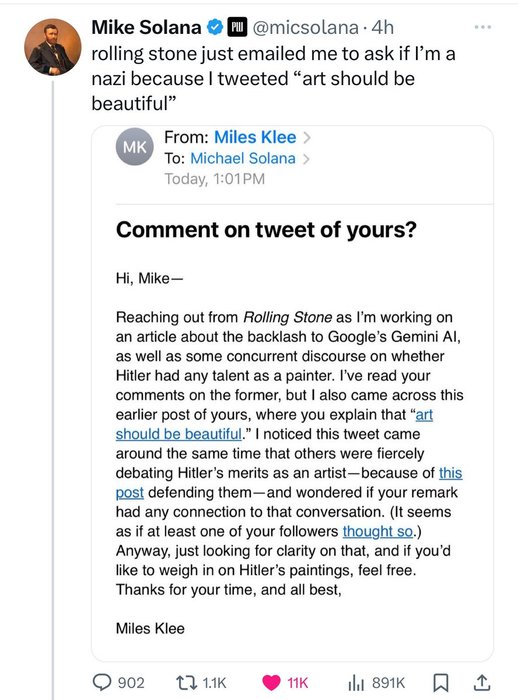Open the @micsolana handle link
The image size is (518, 700).
[x=305, y=28]
